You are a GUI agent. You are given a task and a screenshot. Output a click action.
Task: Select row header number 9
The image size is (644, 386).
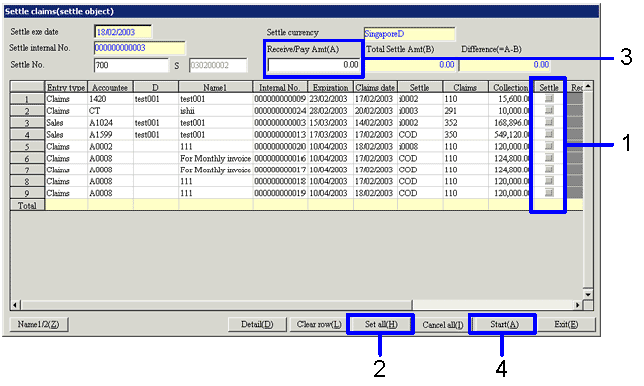pyautogui.click(x=27, y=193)
